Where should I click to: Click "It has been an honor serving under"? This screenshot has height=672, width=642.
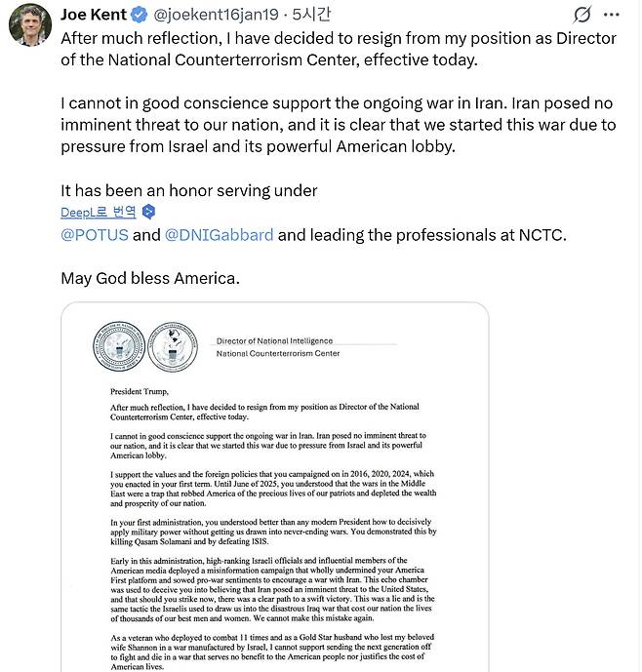(189, 190)
